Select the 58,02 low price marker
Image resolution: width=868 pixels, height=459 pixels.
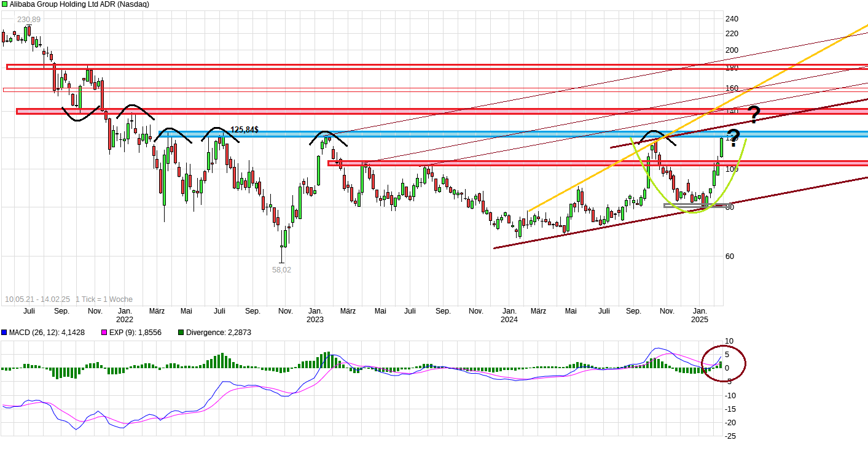[x=281, y=269]
